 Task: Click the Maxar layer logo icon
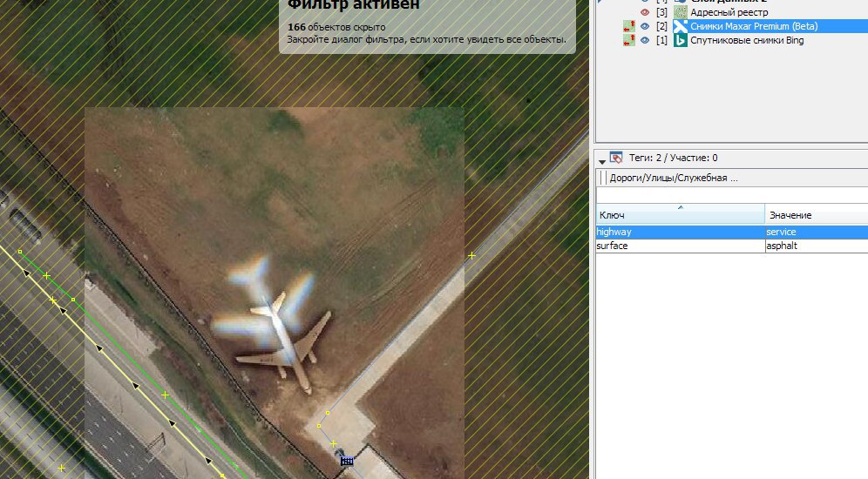click(x=680, y=26)
